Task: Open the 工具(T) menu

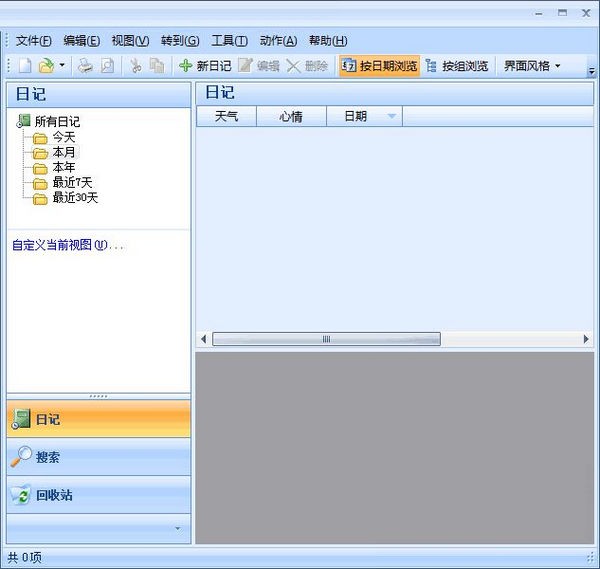Action: click(230, 41)
